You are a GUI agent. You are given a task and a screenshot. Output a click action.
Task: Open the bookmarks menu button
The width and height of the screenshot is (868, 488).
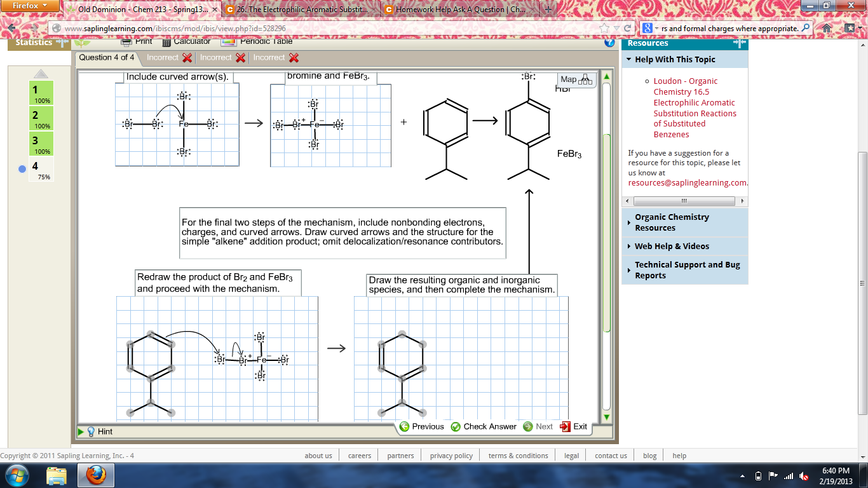851,29
